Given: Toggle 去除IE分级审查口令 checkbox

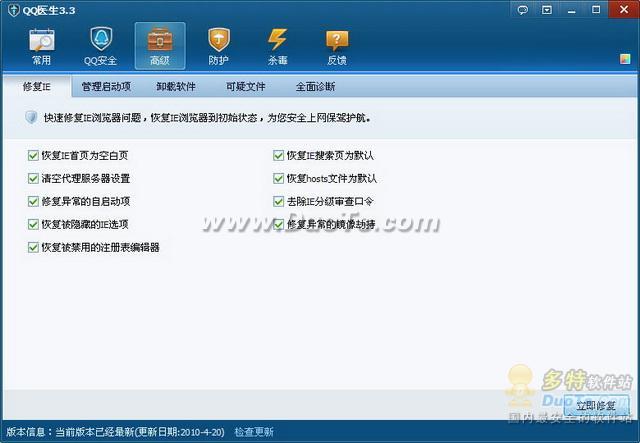Looking at the screenshot, I should coord(279,202).
